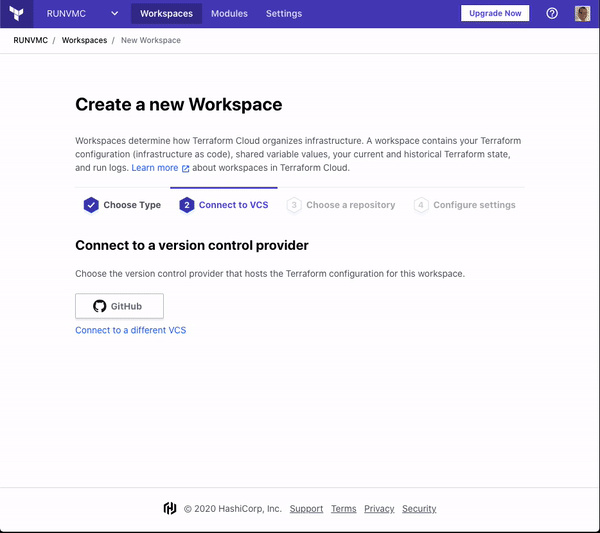Open the Modules navigation tab
Screen dimensions: 600x533
tap(229, 14)
